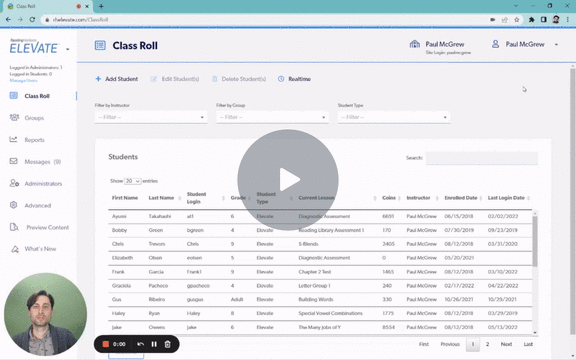Select the Advanced menu item
Image resolution: width=576 pixels, height=360 pixels.
(x=37, y=205)
